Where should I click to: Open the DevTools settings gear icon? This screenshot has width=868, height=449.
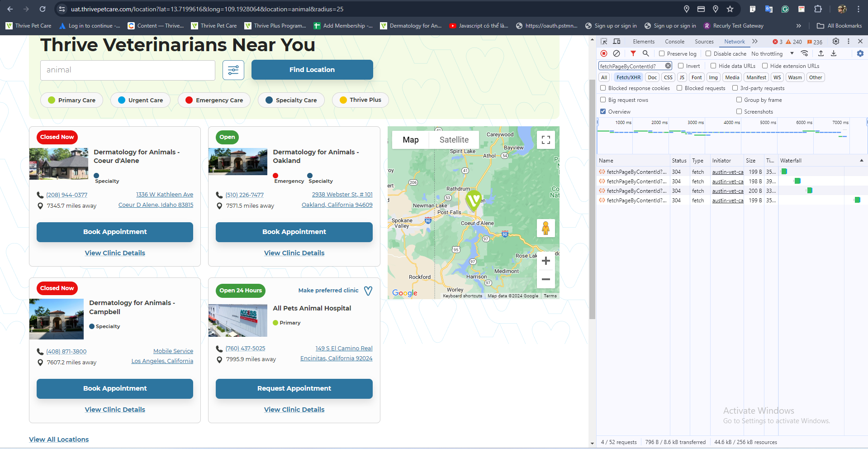836,41
